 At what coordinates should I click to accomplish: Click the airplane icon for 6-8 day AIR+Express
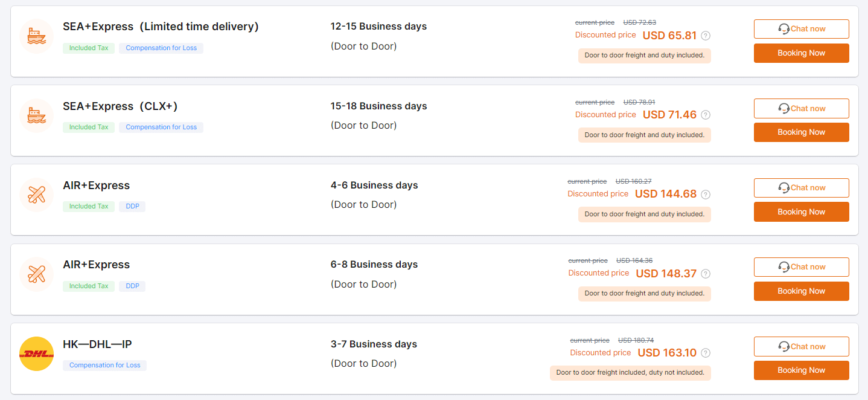[x=37, y=274]
